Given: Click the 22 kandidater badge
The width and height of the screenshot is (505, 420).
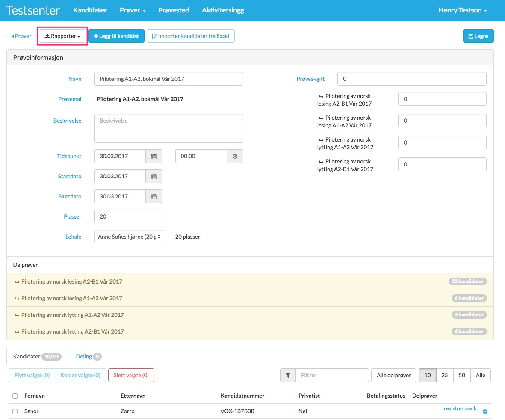Looking at the screenshot, I should tap(468, 281).
